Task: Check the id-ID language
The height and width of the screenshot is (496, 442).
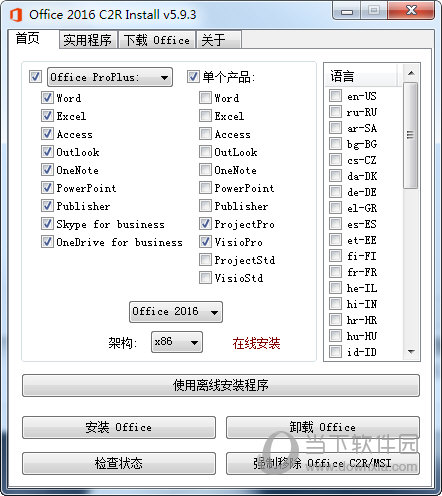Action: pyautogui.click(x=335, y=351)
